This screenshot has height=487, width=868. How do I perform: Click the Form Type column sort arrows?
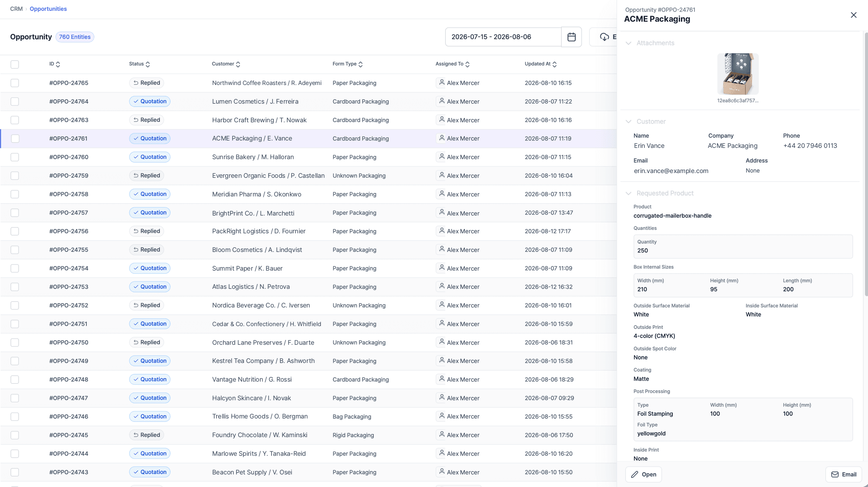click(360, 64)
